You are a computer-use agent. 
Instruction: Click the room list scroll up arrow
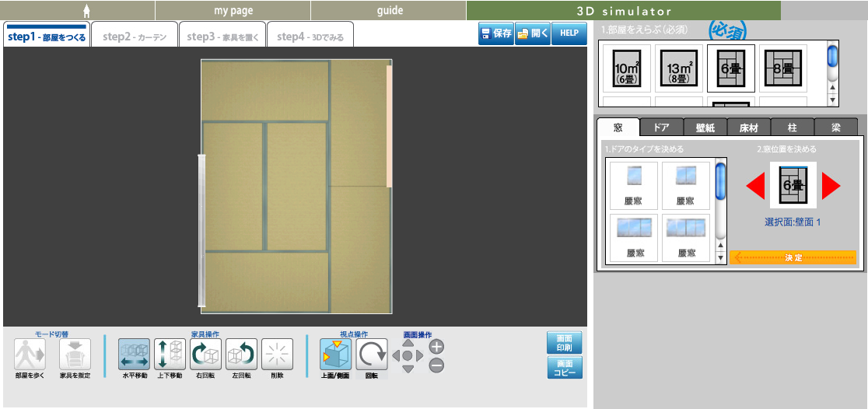tap(832, 88)
